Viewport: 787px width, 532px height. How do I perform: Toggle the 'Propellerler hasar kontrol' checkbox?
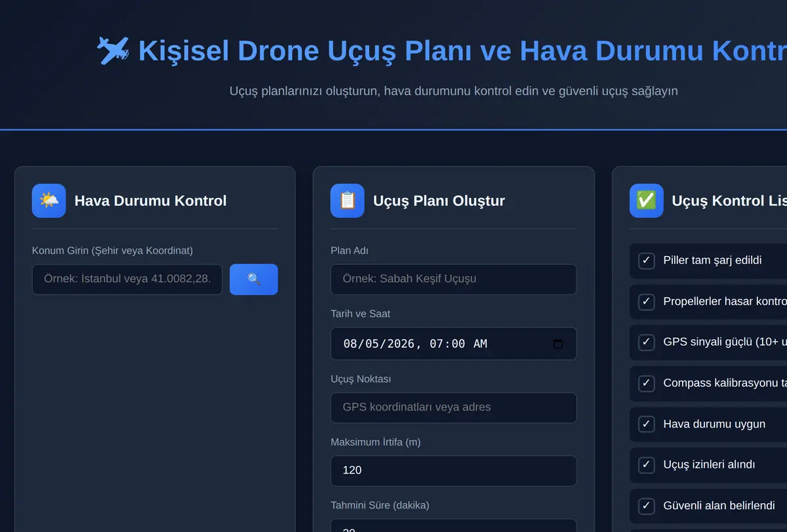click(647, 301)
